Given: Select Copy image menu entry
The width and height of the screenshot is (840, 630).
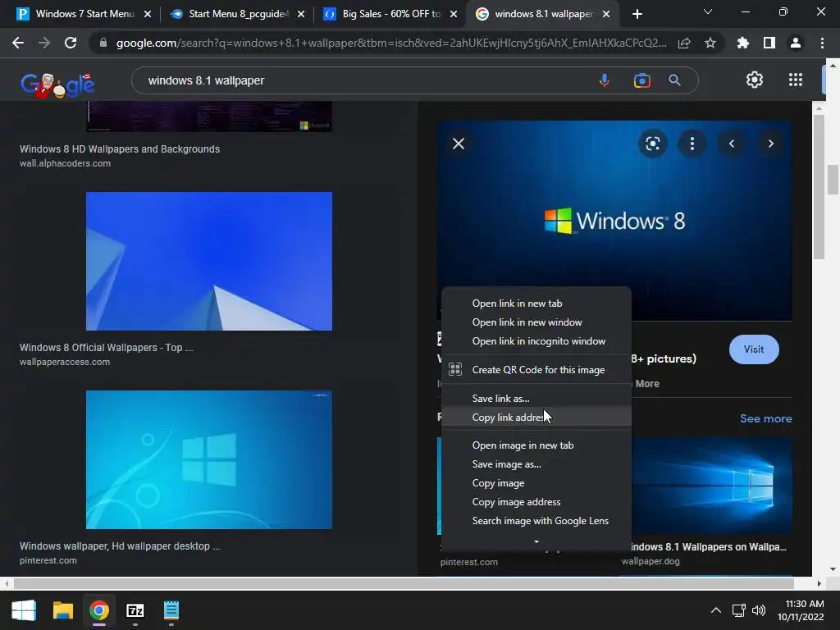Looking at the screenshot, I should coord(536,482).
